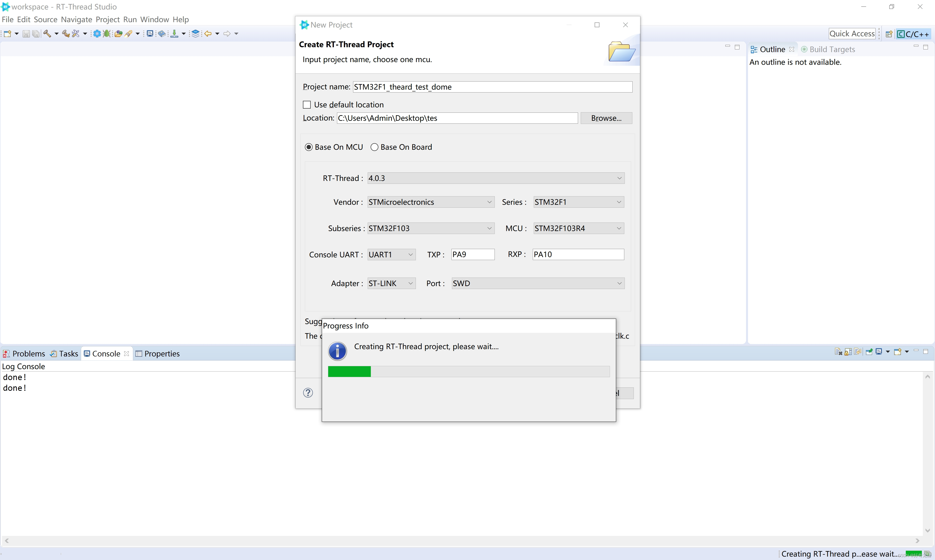
Task: Open the Subseries STM32F103 dropdown
Action: pos(431,228)
